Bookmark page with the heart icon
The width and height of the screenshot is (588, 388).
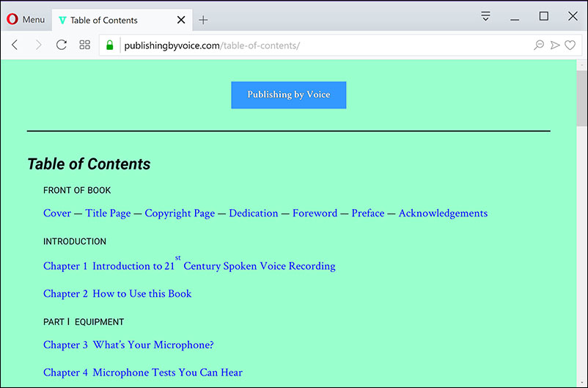tap(570, 45)
